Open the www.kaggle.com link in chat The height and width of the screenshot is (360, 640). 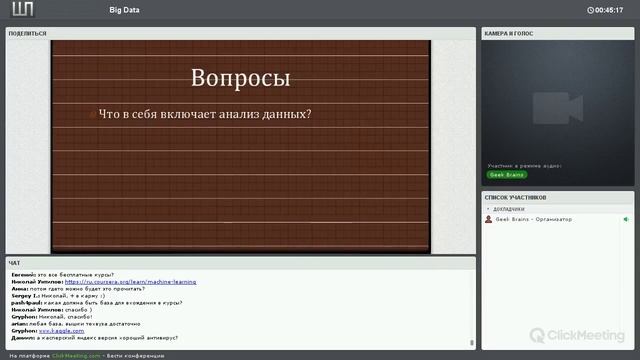click(x=62, y=331)
